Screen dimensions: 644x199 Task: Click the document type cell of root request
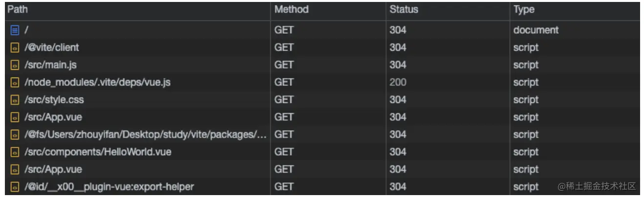(x=536, y=30)
